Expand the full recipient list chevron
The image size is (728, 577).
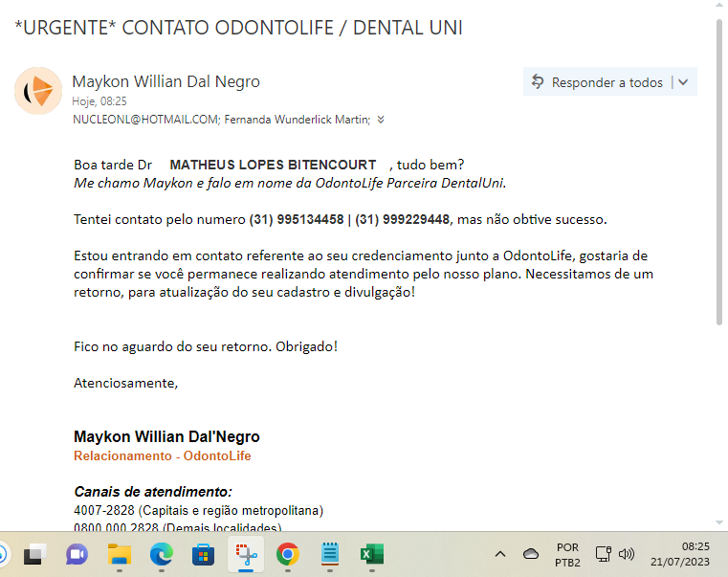tap(381, 120)
